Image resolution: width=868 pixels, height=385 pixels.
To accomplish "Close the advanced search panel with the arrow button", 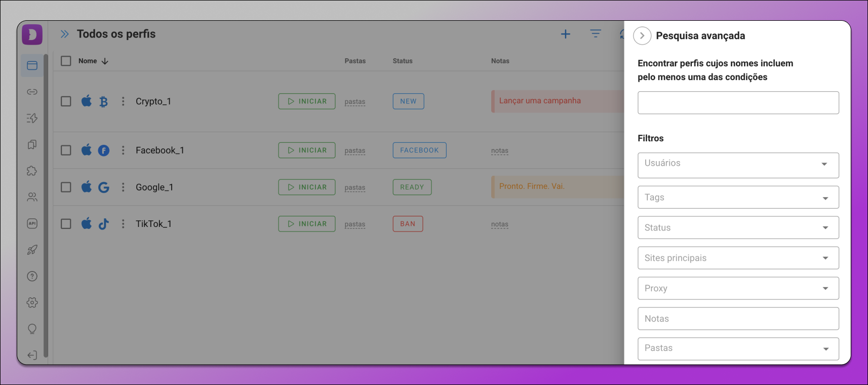I will (642, 35).
